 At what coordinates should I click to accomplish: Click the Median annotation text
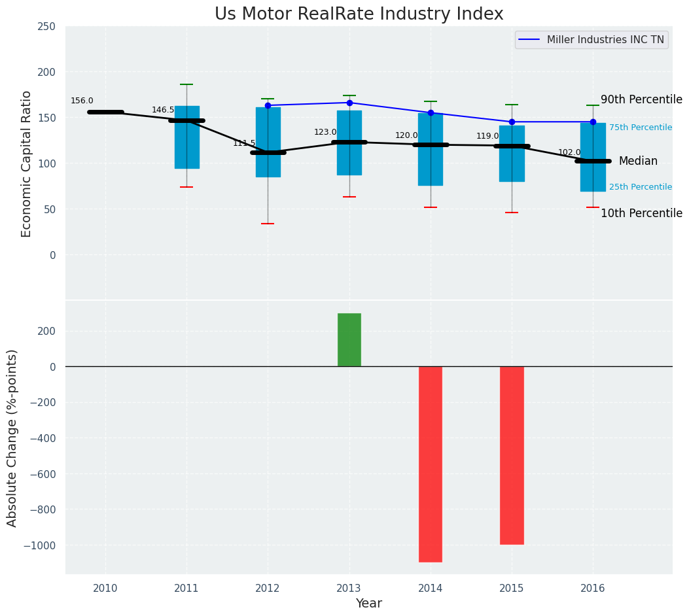(638, 161)
